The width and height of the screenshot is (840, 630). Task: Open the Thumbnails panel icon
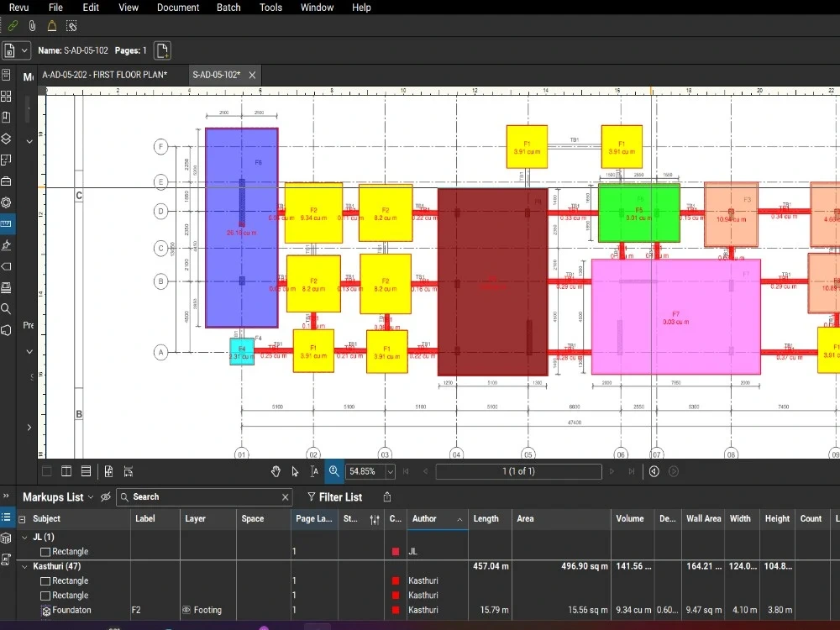(7, 96)
